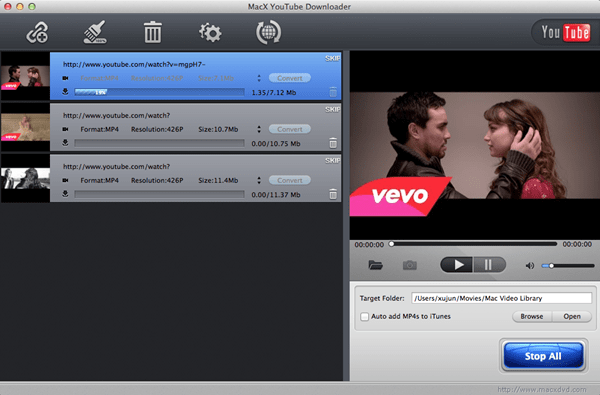Pause the preview video

489,265
